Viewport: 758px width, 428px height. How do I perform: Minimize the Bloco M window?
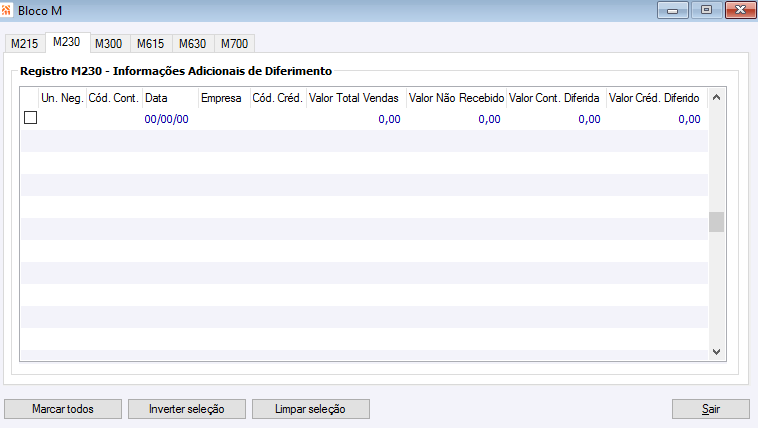(672, 10)
